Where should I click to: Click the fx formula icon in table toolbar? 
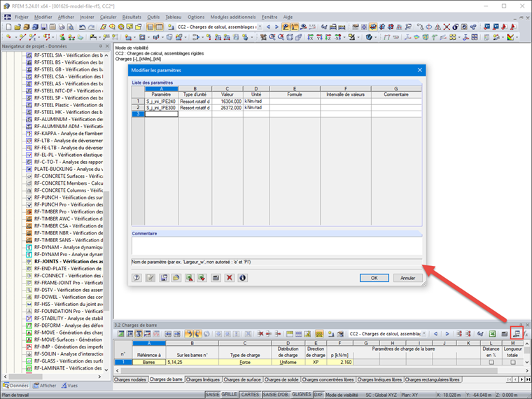coord(526,334)
